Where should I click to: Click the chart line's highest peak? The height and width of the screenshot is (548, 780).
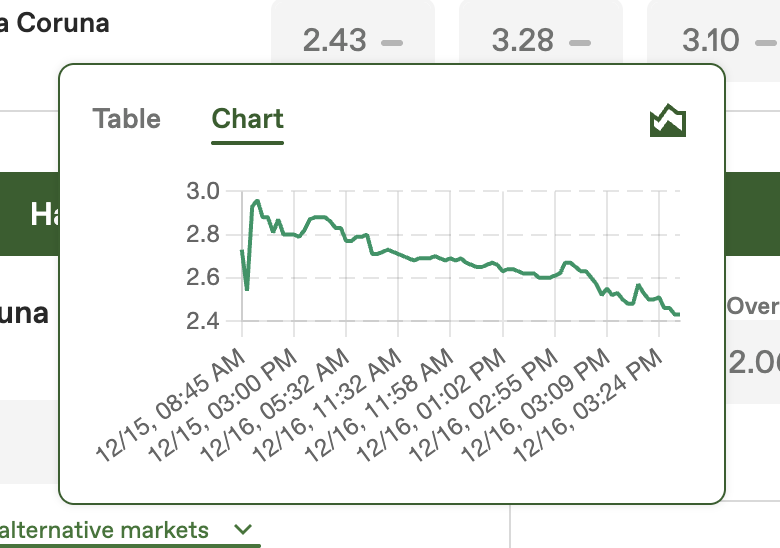click(257, 201)
